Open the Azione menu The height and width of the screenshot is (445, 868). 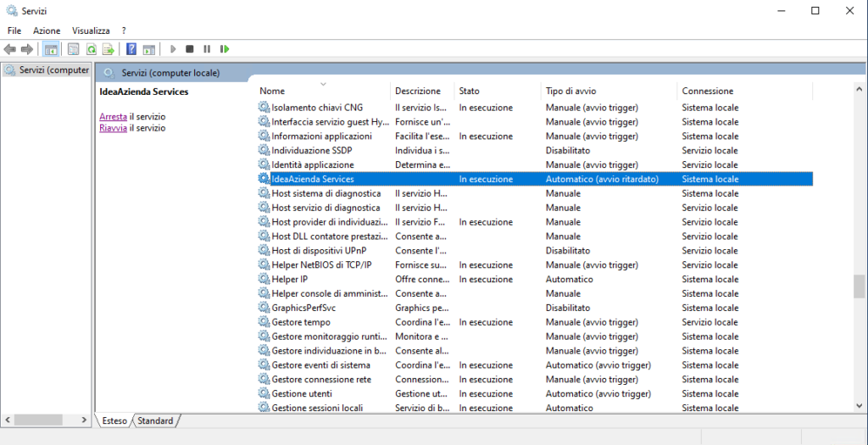pyautogui.click(x=47, y=31)
